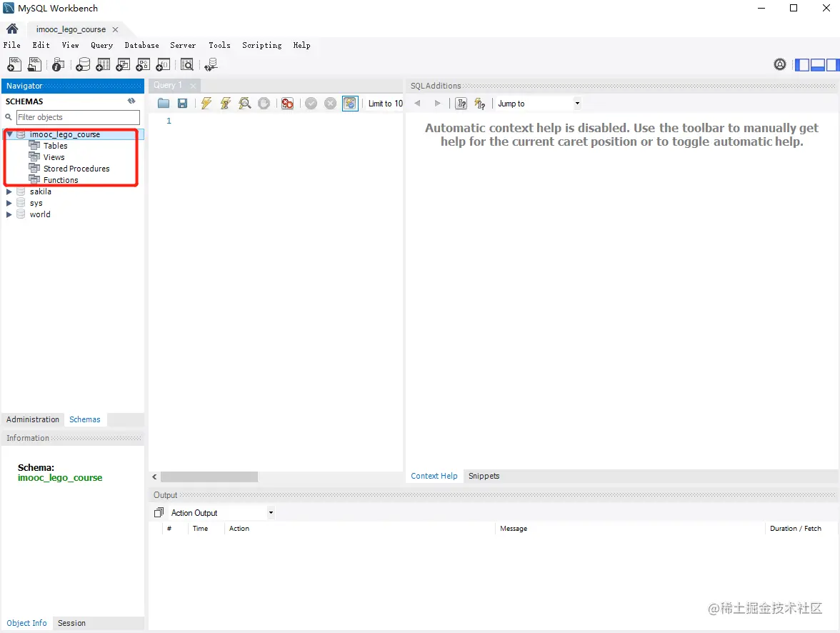This screenshot has width=840, height=633.
Task: Switch to the Snippets tab
Action: pos(484,476)
